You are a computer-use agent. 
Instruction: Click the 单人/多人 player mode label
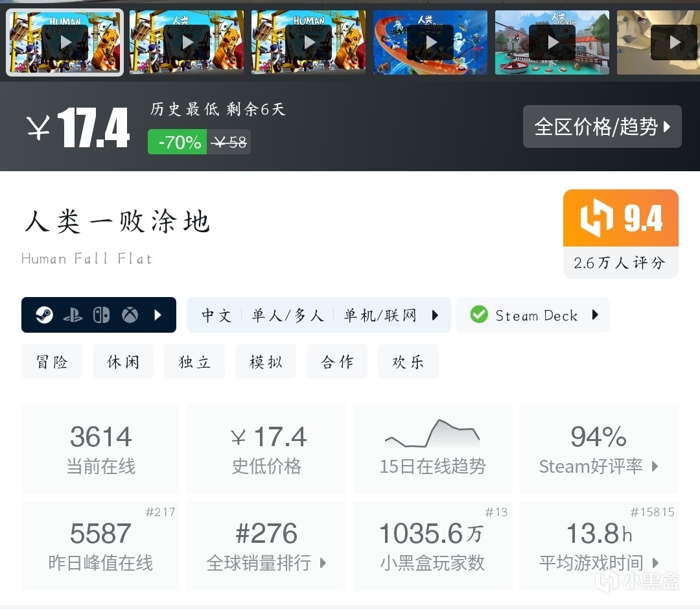pyautogui.click(x=288, y=315)
